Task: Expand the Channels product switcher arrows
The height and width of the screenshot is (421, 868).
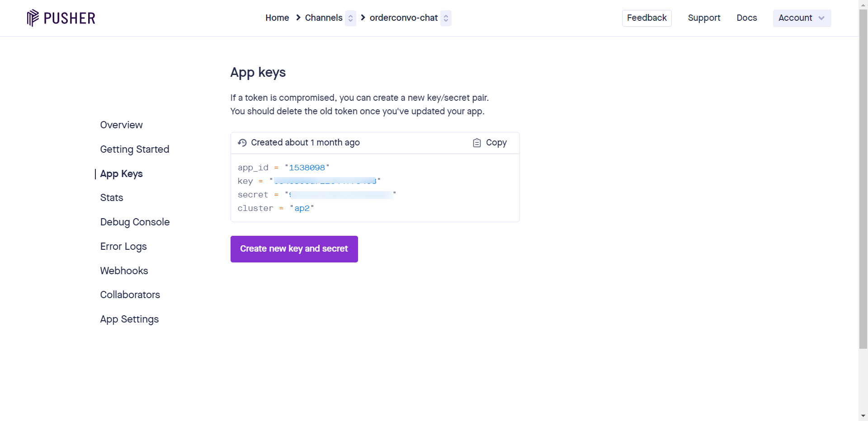Action: 350,18
